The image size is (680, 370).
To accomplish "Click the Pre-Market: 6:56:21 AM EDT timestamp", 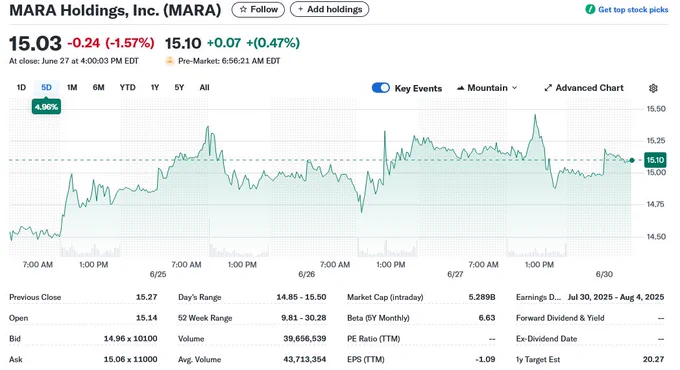I will click(x=229, y=61).
